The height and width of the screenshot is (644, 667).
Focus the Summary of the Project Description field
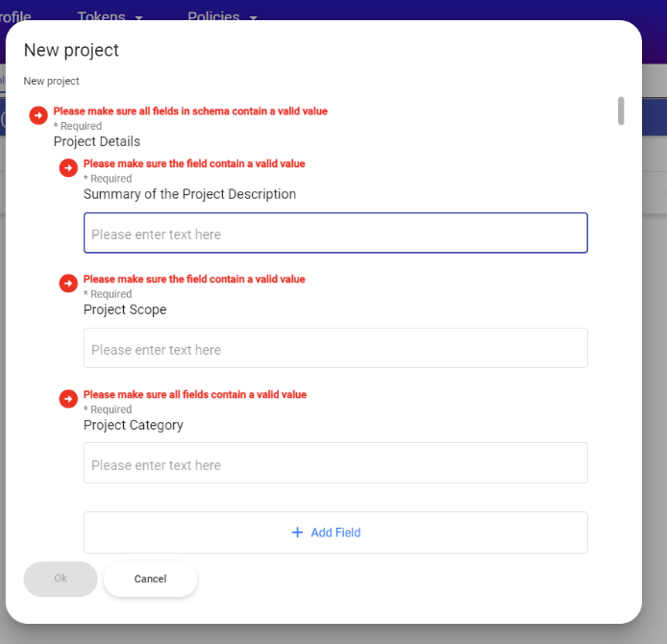pos(335,234)
